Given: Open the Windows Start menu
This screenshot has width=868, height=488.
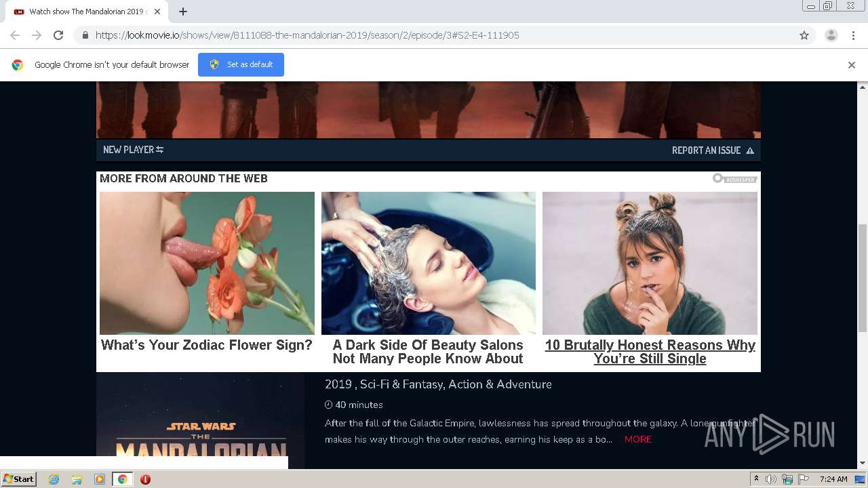Looking at the screenshot, I should (19, 479).
